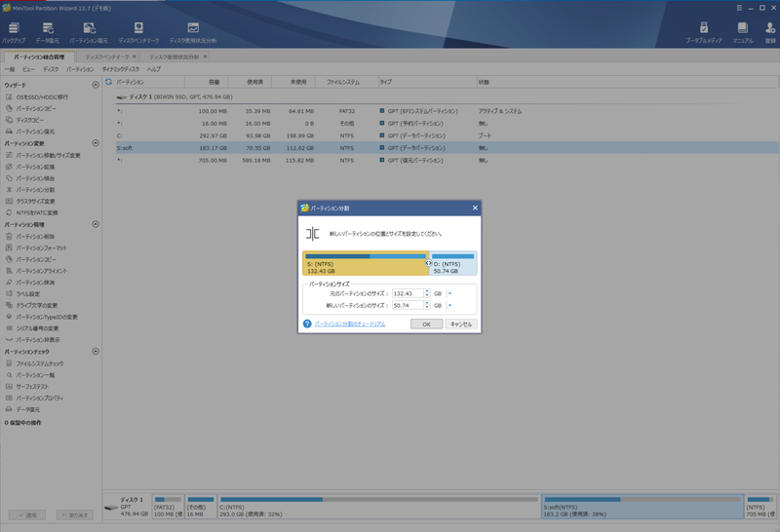Launch データ復元 from the top toolbar
Image resolution: width=780 pixels, height=532 pixels.
47,33
